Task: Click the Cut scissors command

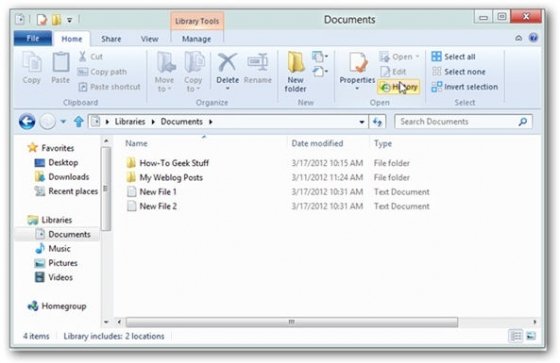Action: click(x=90, y=56)
